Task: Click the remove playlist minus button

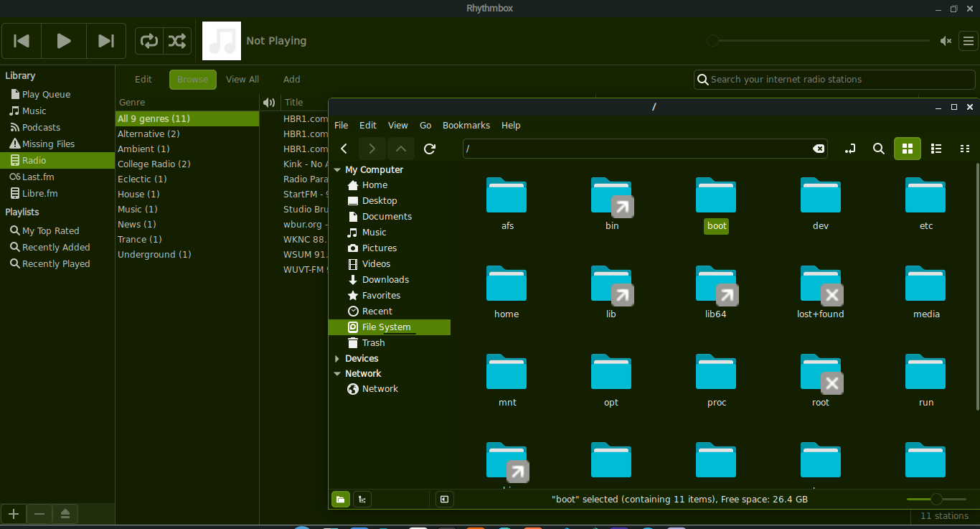Action: click(39, 514)
